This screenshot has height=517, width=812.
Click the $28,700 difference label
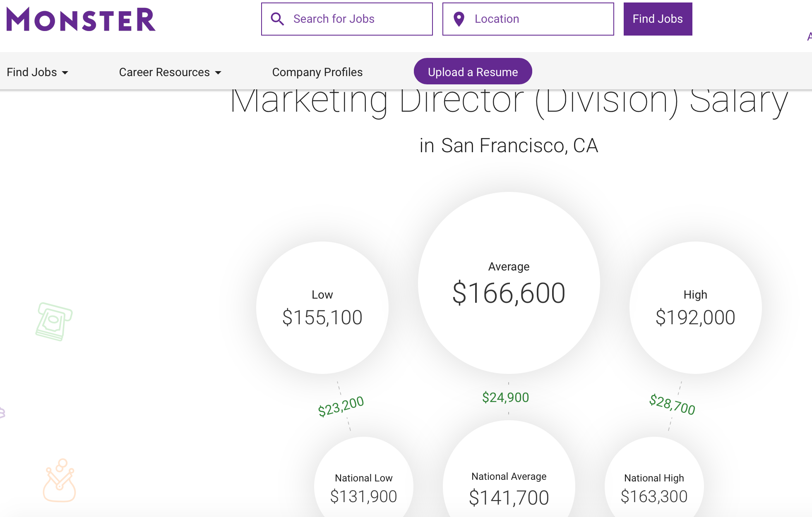[672, 405]
